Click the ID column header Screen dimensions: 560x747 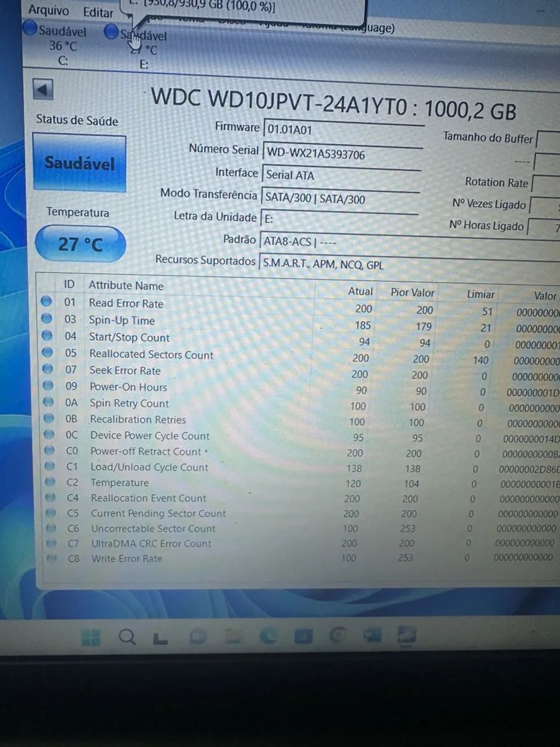pyautogui.click(x=69, y=284)
